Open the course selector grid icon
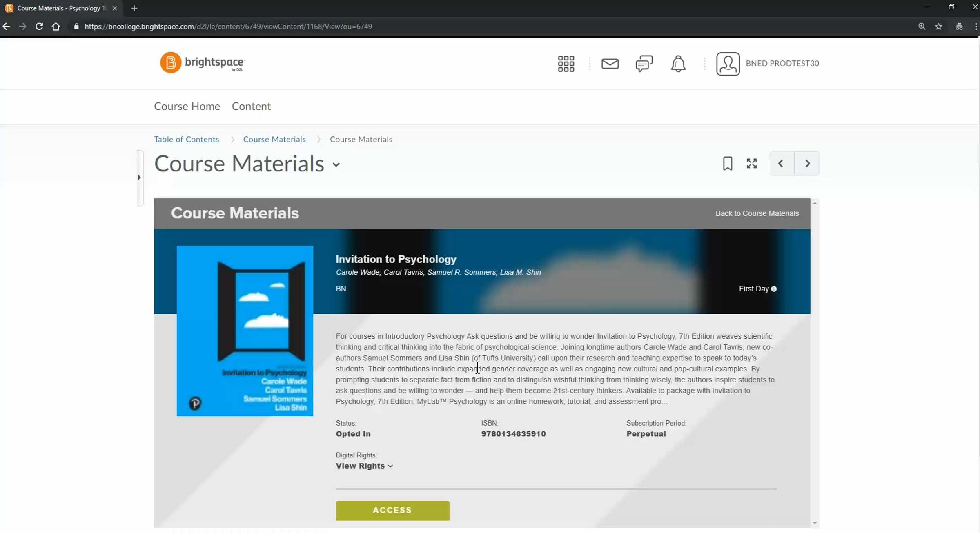This screenshot has height=533, width=980. pyautogui.click(x=566, y=64)
